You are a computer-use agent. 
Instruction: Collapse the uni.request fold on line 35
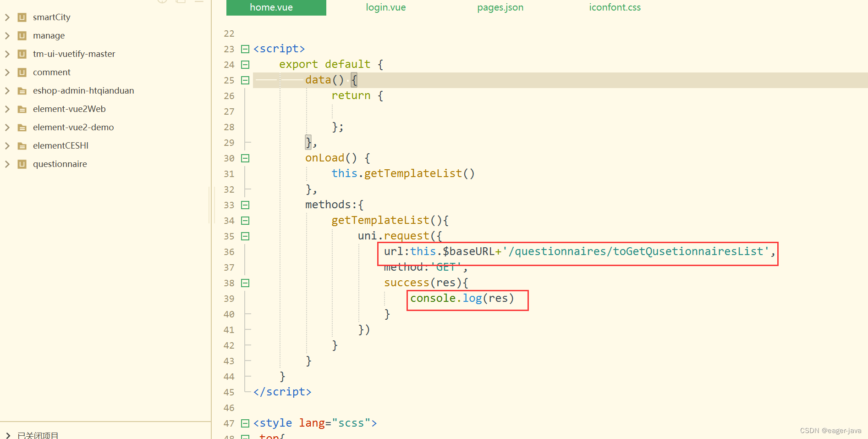(x=245, y=236)
